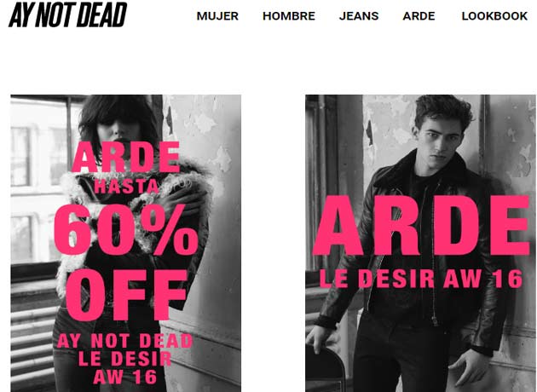537x392 pixels.
Task: Click the pink OFF text on the left banner
Action: click(x=126, y=295)
